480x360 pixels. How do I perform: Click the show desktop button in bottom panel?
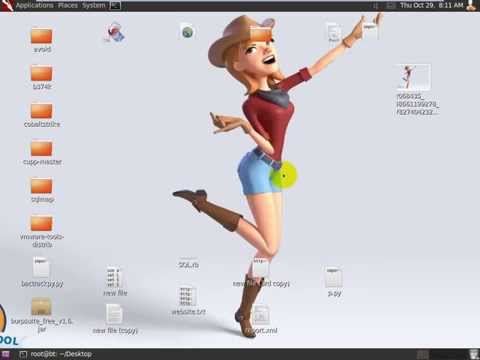(x=6, y=354)
